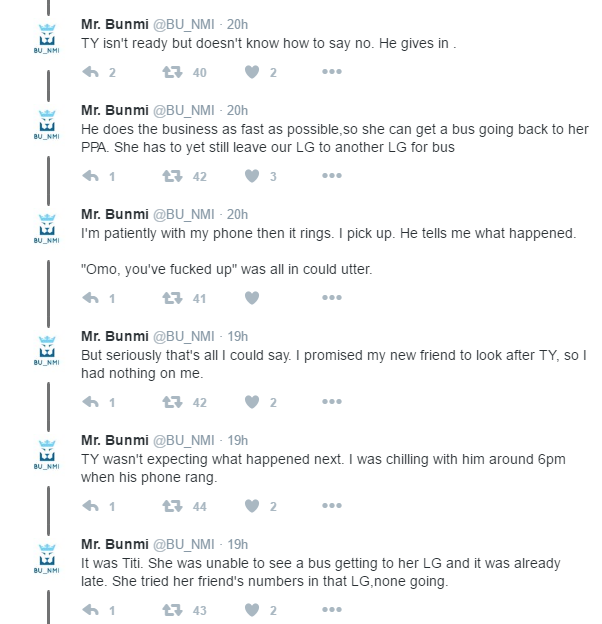Reply to the 'TY isn't ready' tweet
Viewport: 602px width, 624px height.
[91, 72]
